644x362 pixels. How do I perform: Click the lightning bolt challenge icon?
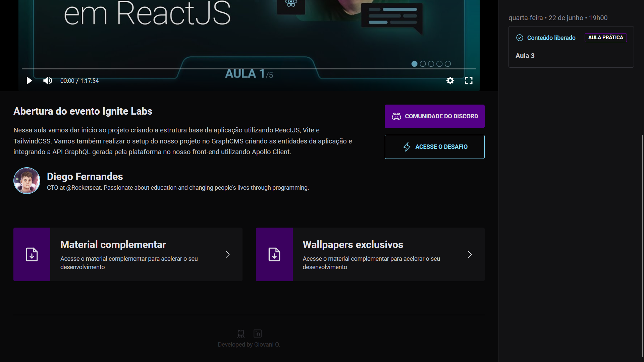tap(407, 147)
